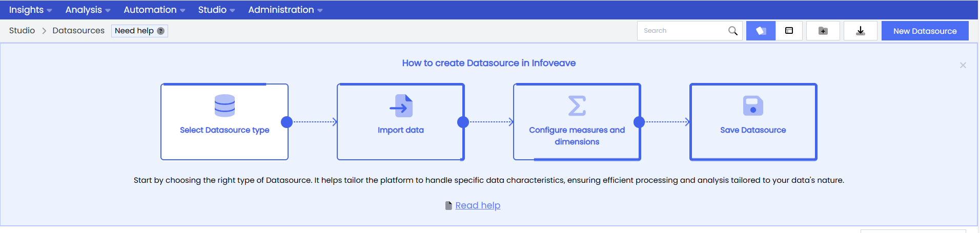Viewport: 980px width, 233px height.
Task: Click the file import arrow icon
Action: 401,105
